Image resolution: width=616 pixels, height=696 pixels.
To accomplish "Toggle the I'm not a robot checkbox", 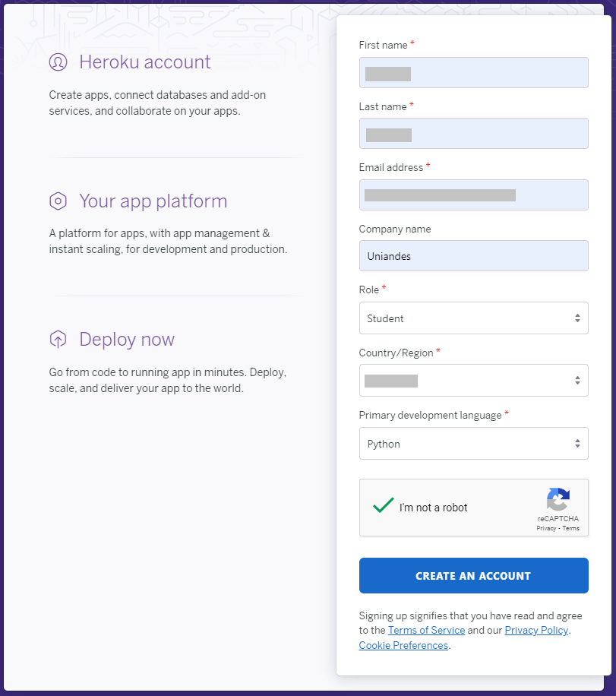I will pyautogui.click(x=384, y=505).
